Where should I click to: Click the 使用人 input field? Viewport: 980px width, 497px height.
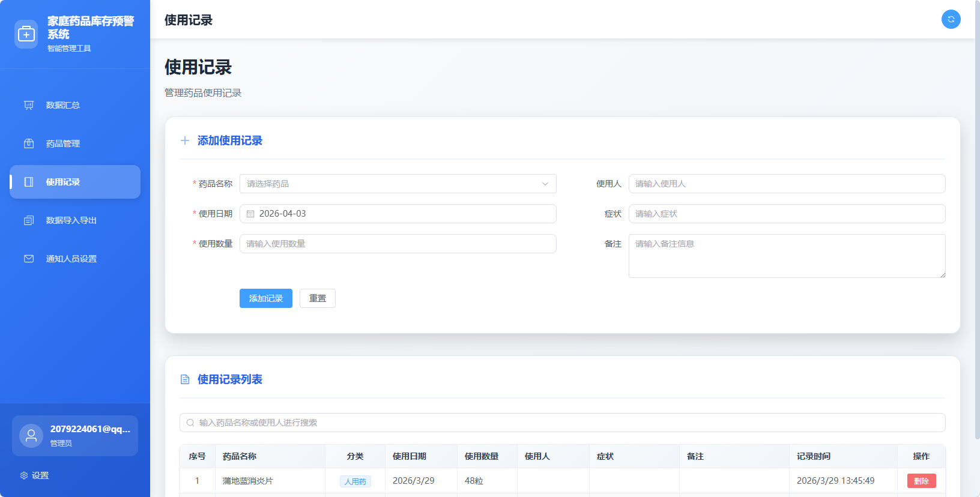[x=787, y=184]
